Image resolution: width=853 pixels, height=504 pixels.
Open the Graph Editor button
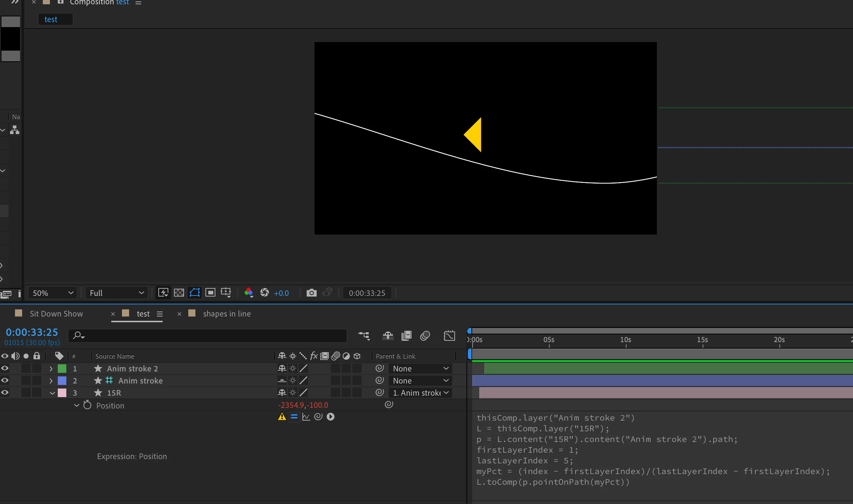click(449, 335)
